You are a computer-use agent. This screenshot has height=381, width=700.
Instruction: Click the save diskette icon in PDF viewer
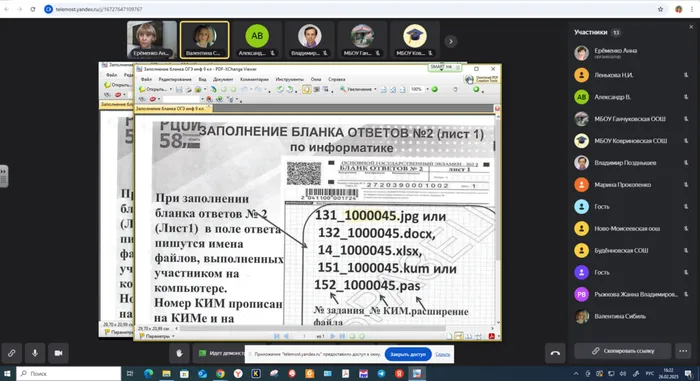click(x=179, y=89)
